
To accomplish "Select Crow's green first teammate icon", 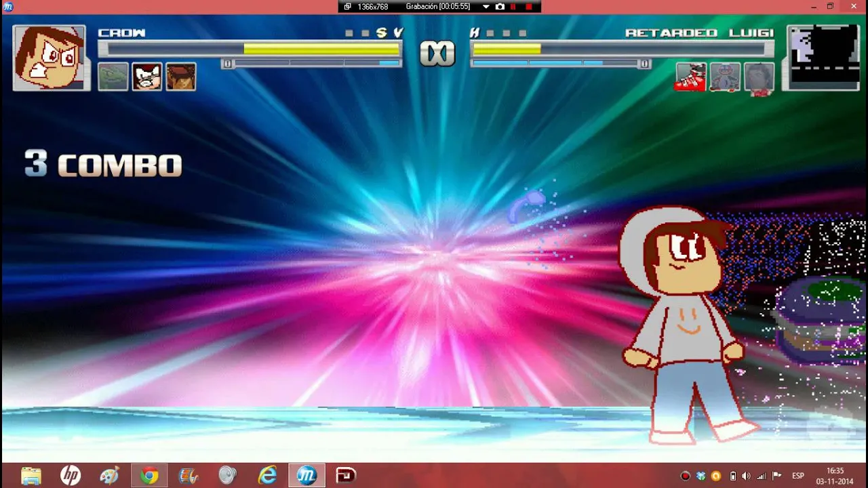I will coord(113,77).
